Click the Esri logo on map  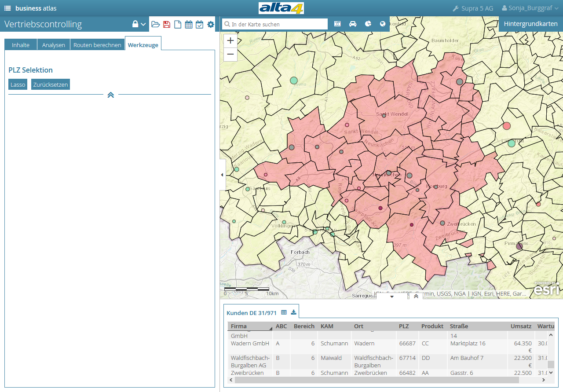[547, 289]
